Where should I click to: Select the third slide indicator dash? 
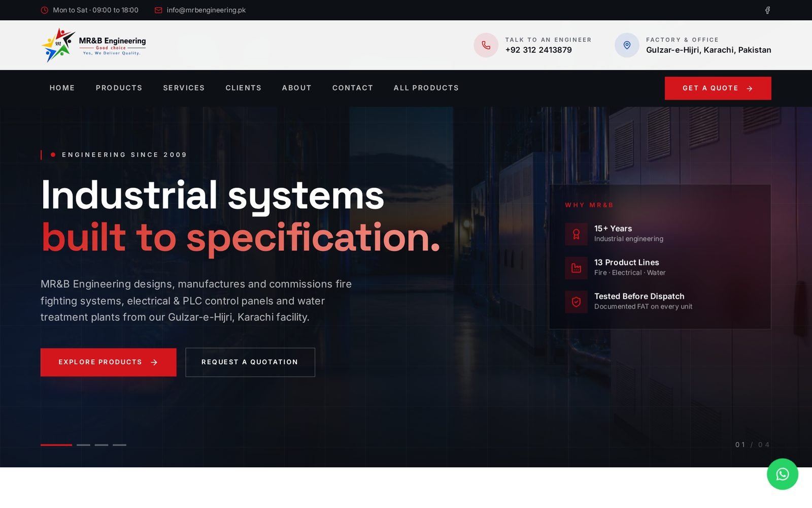pyautogui.click(x=101, y=445)
